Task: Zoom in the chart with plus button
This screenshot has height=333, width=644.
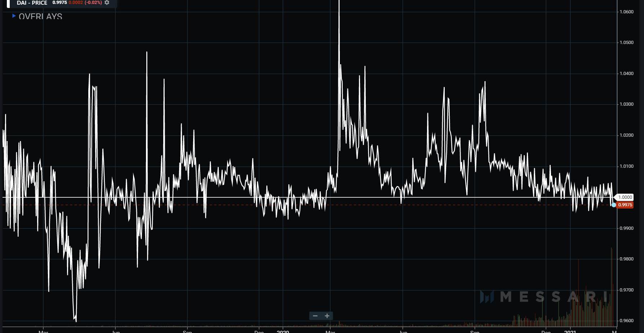Action: [x=327, y=316]
